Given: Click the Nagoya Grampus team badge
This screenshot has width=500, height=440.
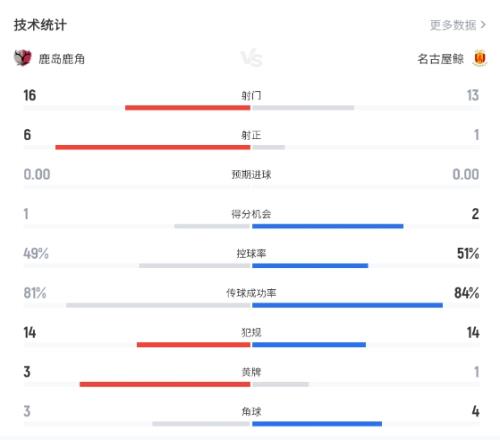Looking at the screenshot, I should click(480, 58).
